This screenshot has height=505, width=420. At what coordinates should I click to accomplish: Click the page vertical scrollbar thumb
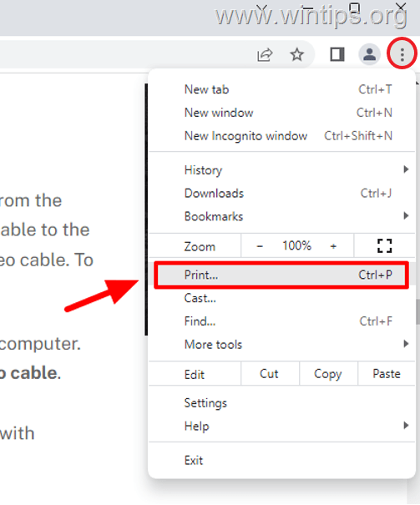tap(417, 311)
